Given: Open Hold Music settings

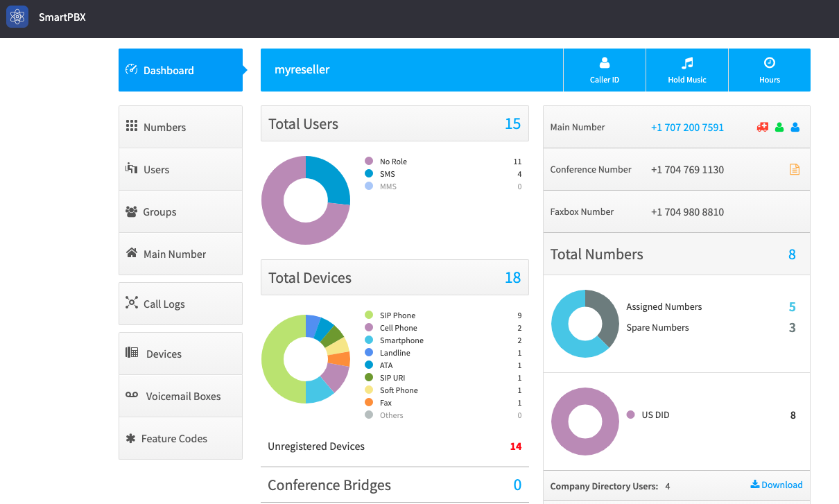Looking at the screenshot, I should point(686,70).
